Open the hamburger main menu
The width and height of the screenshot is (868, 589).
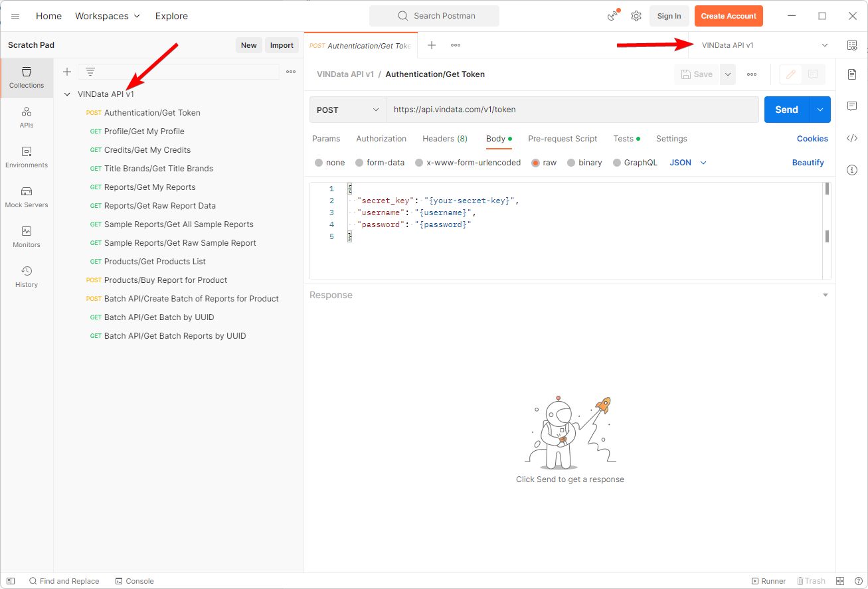point(15,16)
